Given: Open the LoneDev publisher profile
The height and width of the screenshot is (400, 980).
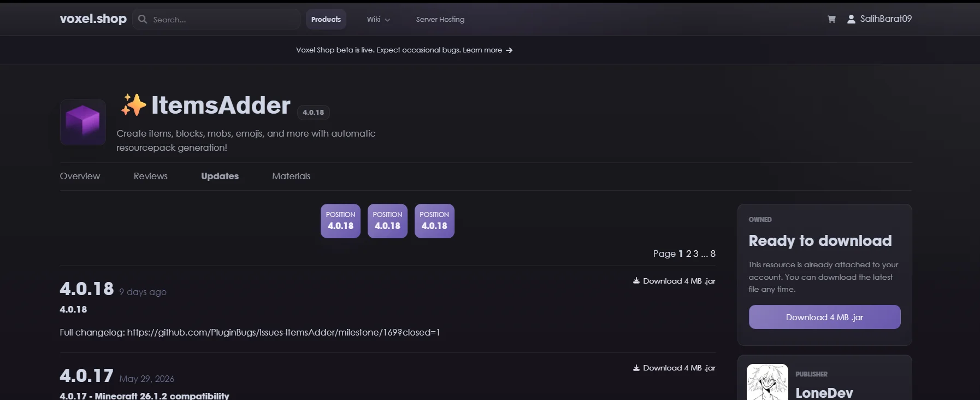Looking at the screenshot, I should coord(824,393).
